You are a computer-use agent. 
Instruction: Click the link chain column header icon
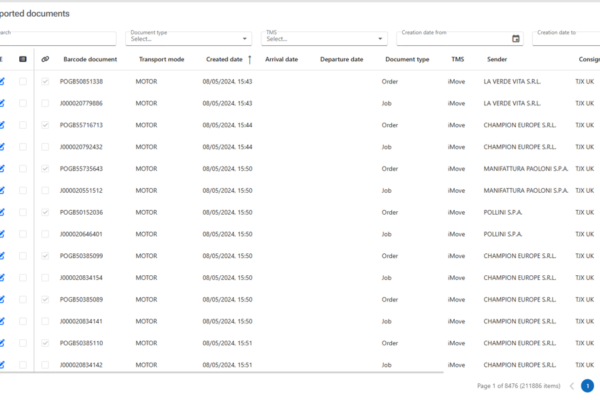(x=45, y=59)
